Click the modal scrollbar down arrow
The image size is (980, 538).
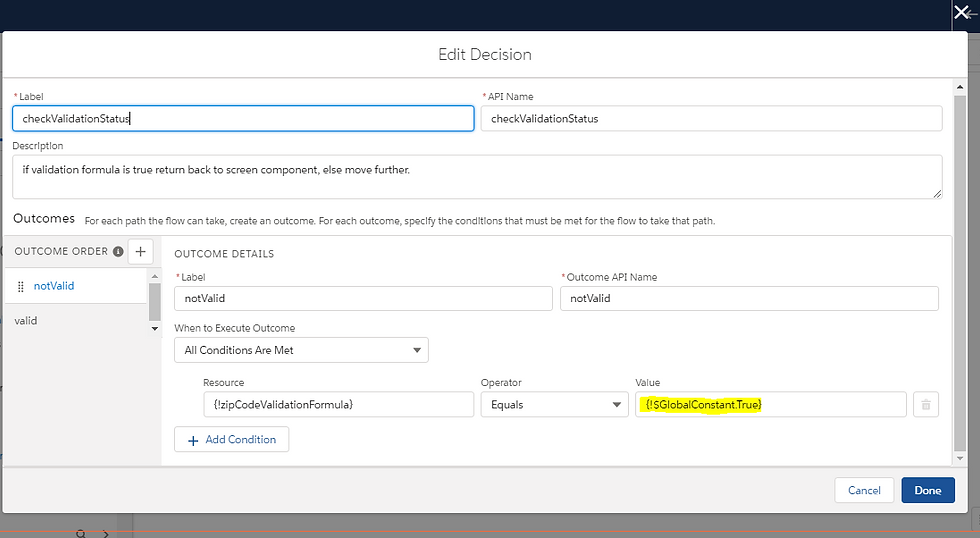(960, 458)
